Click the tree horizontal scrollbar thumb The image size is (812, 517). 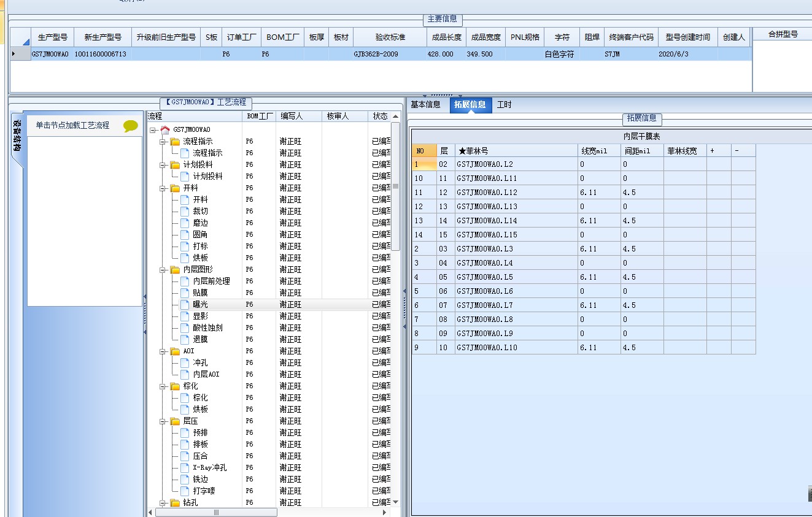click(x=216, y=512)
